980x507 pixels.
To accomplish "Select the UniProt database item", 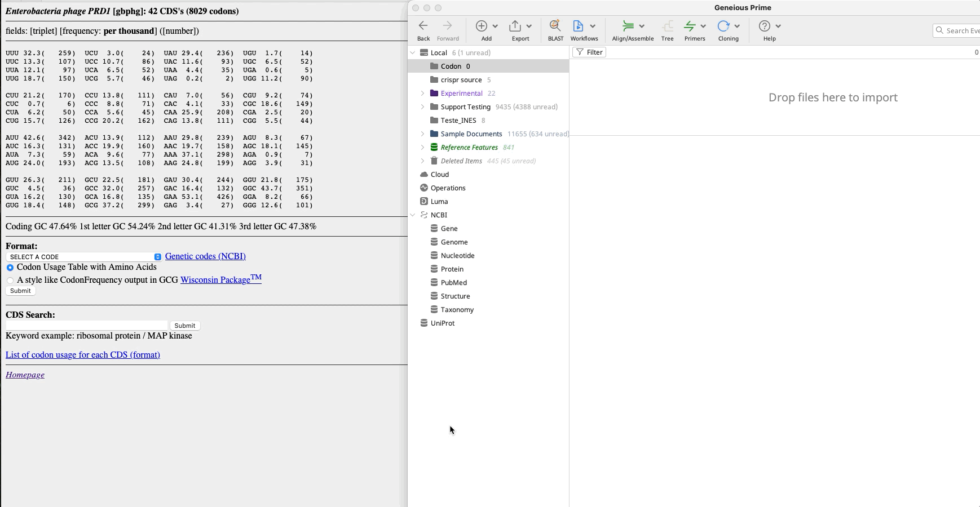I will pos(442,323).
